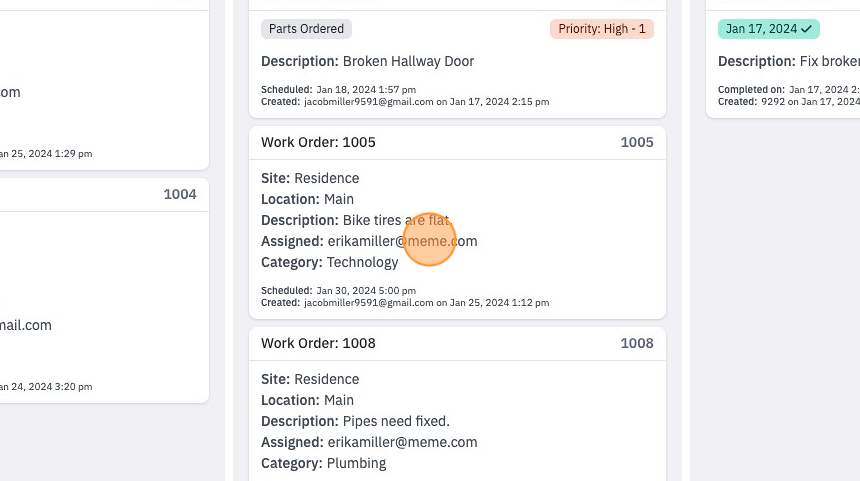Click the Scheduled Jan 18, 2024 1:57 pm text
Image resolution: width=860 pixels, height=481 pixels.
[338, 90]
